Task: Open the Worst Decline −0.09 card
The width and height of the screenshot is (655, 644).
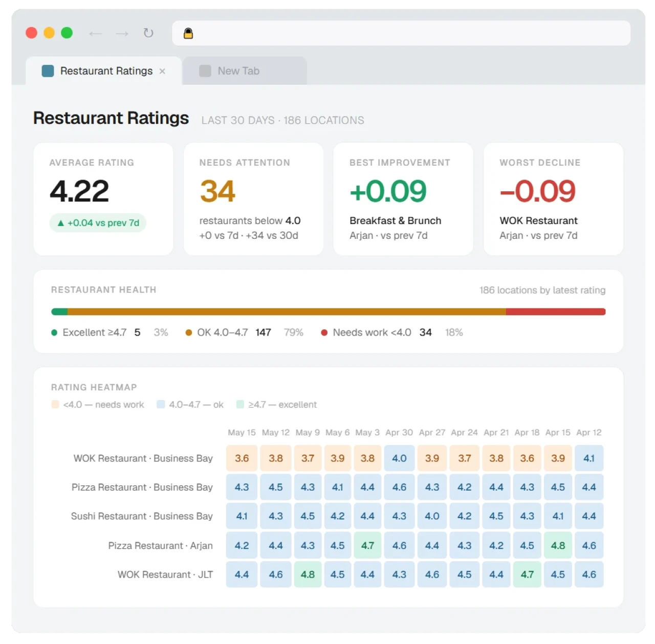Action: 553,199
